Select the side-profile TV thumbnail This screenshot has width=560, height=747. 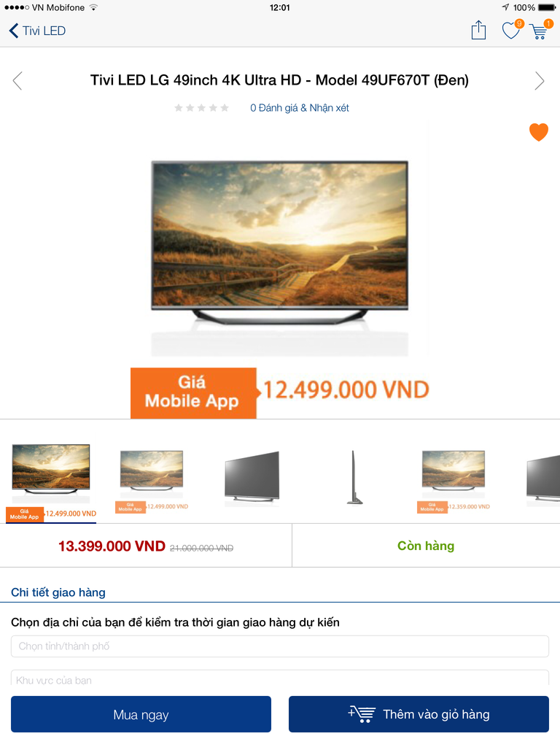click(354, 477)
